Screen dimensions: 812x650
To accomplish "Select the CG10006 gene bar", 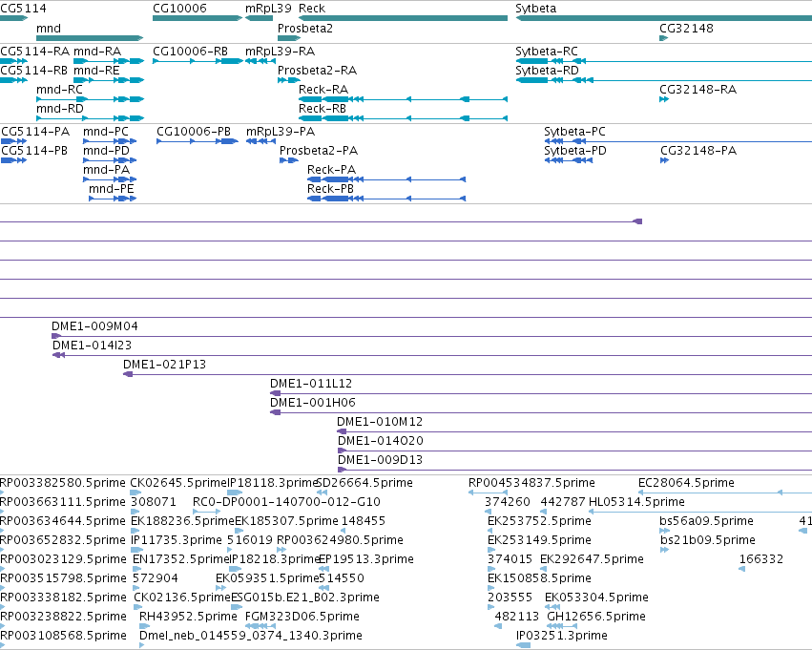I will 198,18.
